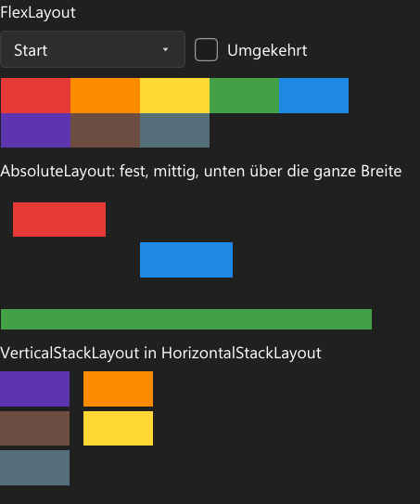
Task: Click the FlexLayout heading text
Action: [38, 13]
